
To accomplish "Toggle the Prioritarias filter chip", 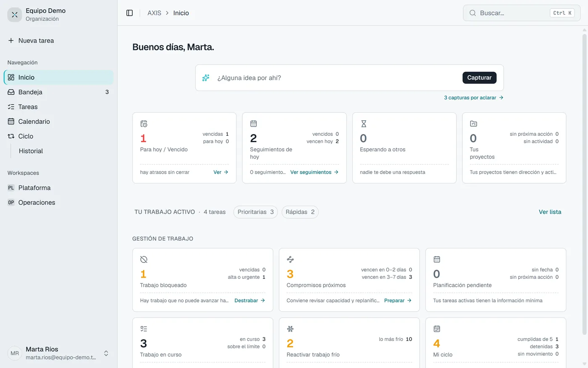I will click(255, 212).
